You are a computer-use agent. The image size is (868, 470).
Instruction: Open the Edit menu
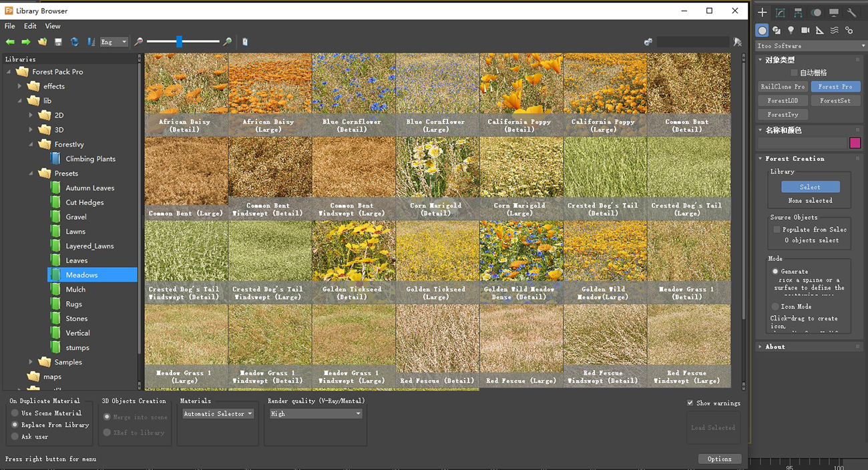tap(30, 26)
